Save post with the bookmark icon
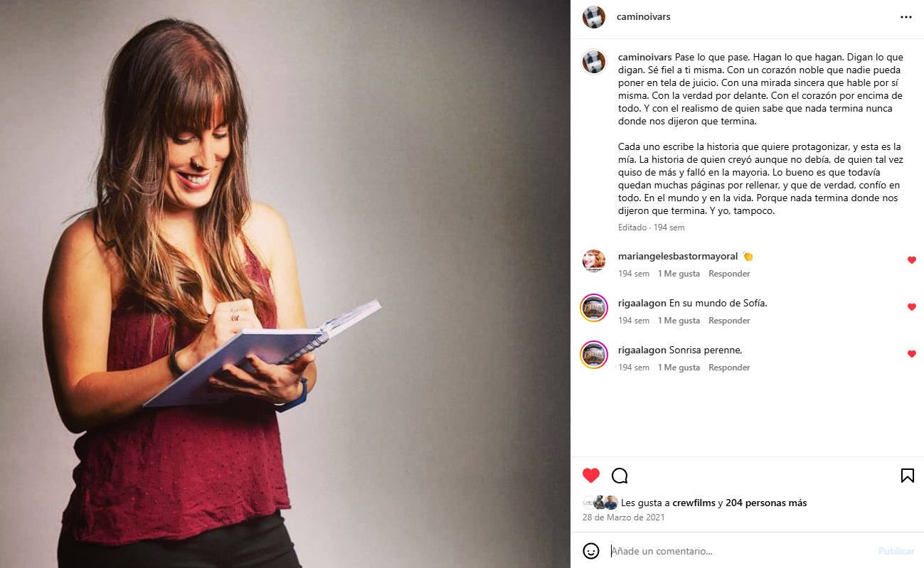924x568 pixels. [907, 476]
